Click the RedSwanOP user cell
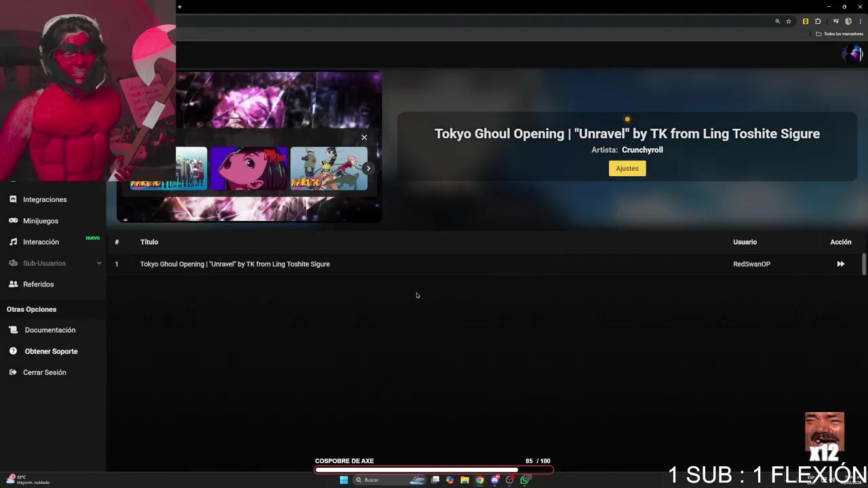Viewport: 868px width, 488px height. (x=751, y=264)
